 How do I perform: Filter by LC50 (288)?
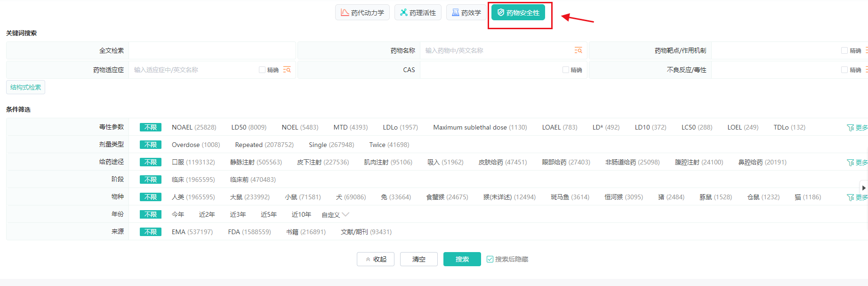697,127
